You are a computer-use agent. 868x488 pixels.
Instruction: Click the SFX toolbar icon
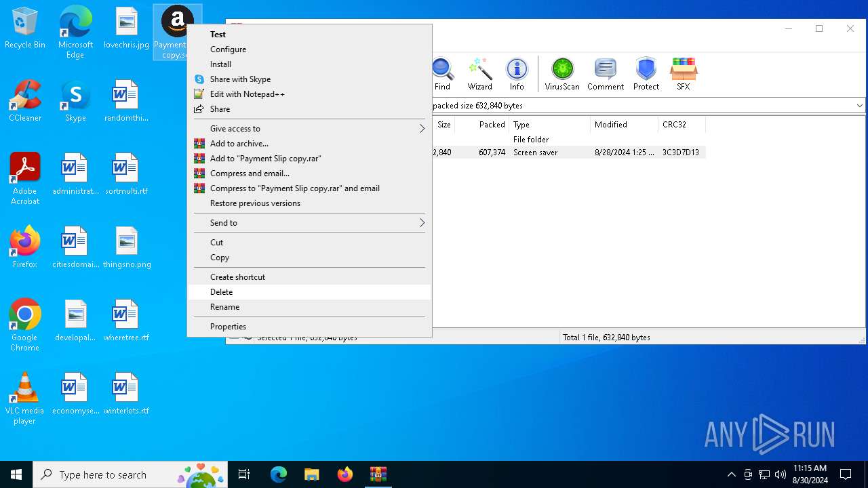pos(683,74)
